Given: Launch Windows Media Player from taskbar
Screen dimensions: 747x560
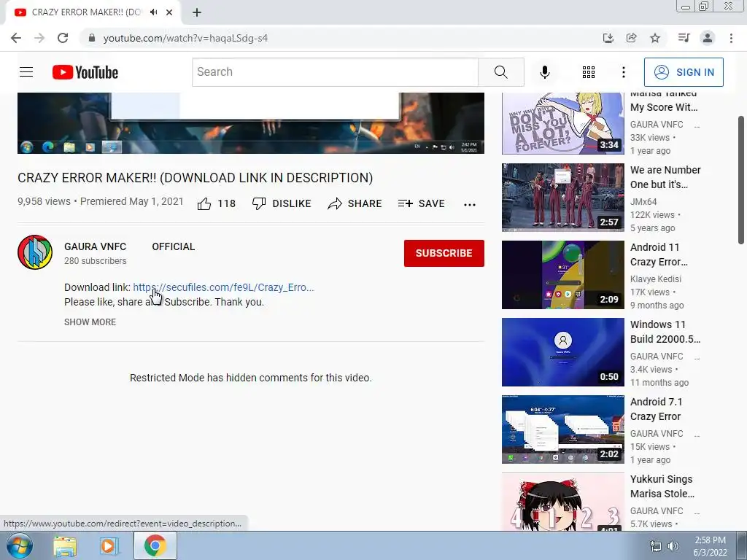Looking at the screenshot, I should coord(109,545).
